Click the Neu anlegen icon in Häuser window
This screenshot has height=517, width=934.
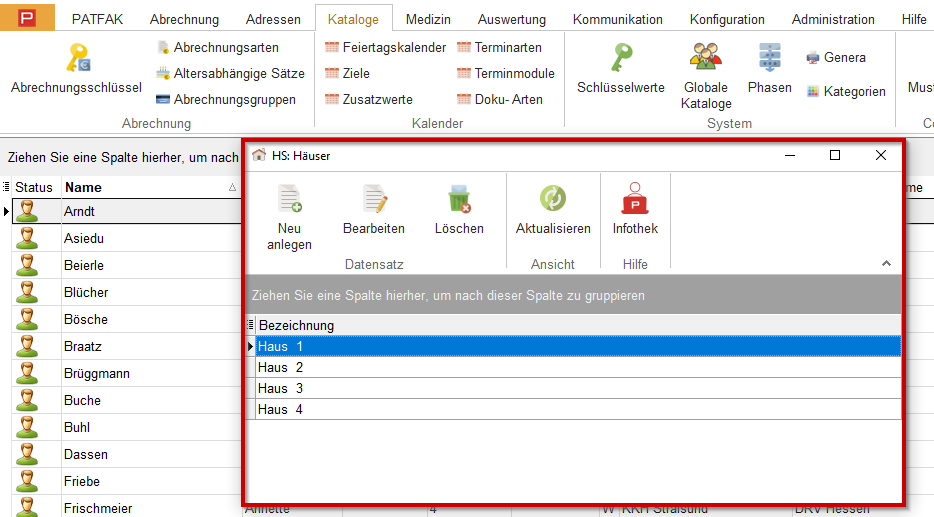[x=289, y=199]
